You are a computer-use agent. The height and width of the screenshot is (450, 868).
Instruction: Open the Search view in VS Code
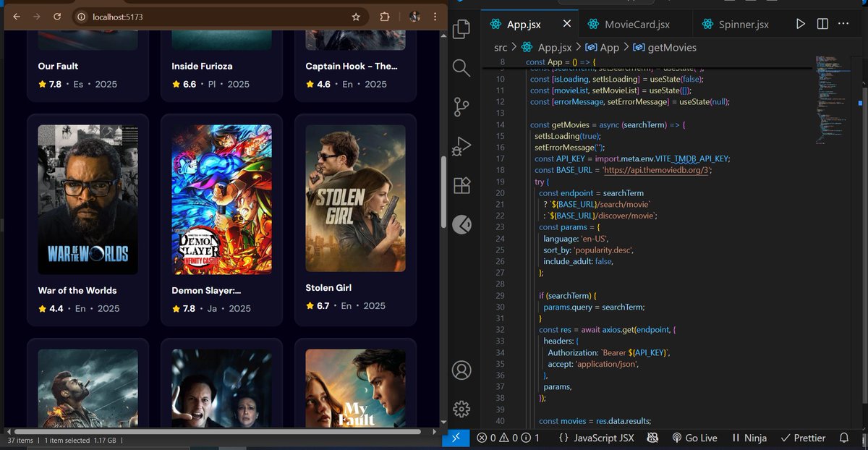[461, 68]
